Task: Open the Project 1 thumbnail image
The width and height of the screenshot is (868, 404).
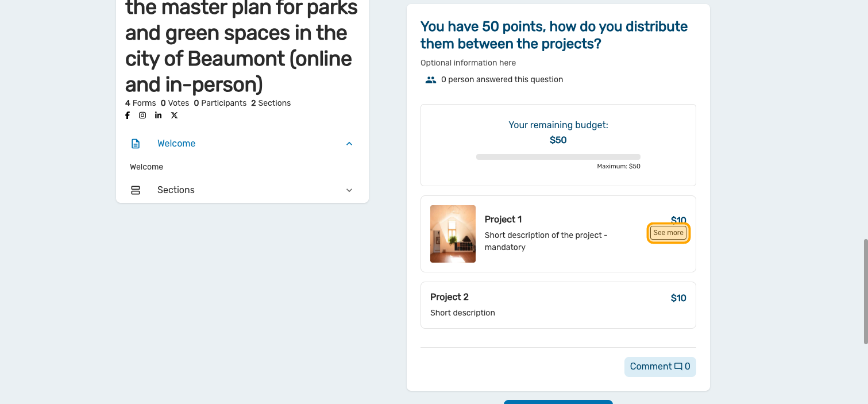Action: pos(453,234)
